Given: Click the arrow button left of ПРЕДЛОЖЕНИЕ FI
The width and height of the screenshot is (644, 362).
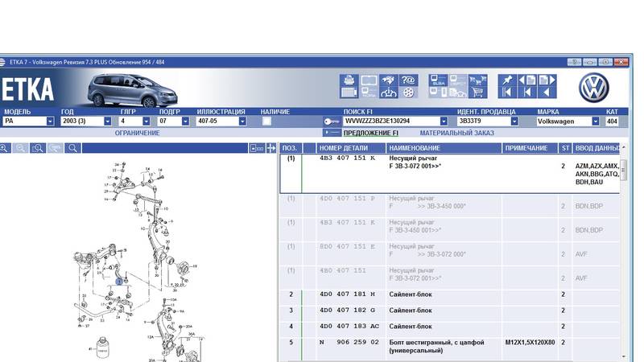Looking at the screenshot, I should [332, 133].
